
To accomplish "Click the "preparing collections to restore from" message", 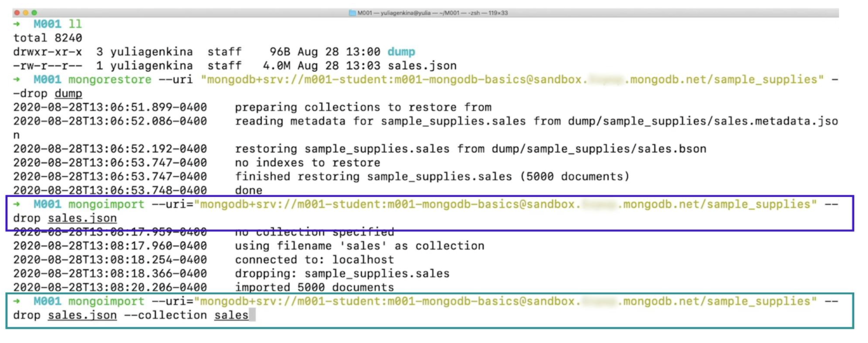I will tap(363, 107).
